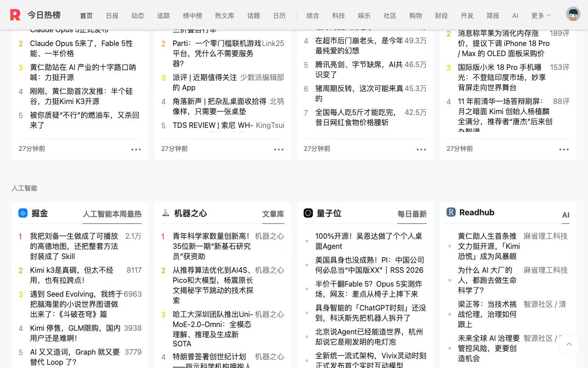The height and width of the screenshot is (368, 588).
Task: Open more options on the 国际版小米 18 Pro card
Action: [x=564, y=149]
